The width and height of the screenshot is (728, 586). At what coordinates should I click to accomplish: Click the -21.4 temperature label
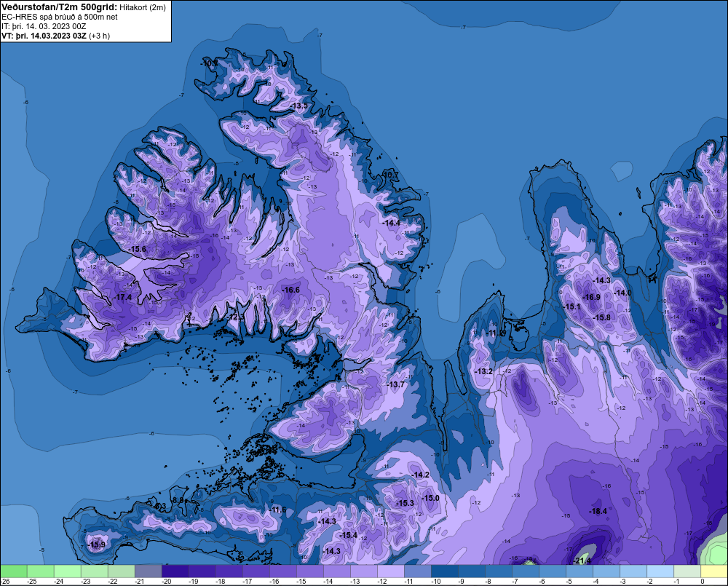[582, 561]
